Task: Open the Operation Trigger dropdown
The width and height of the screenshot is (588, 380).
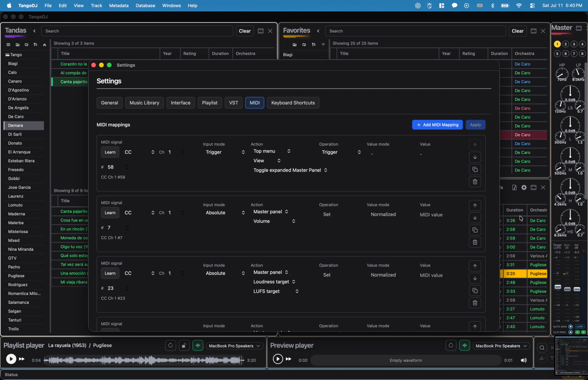Action: [x=341, y=152]
